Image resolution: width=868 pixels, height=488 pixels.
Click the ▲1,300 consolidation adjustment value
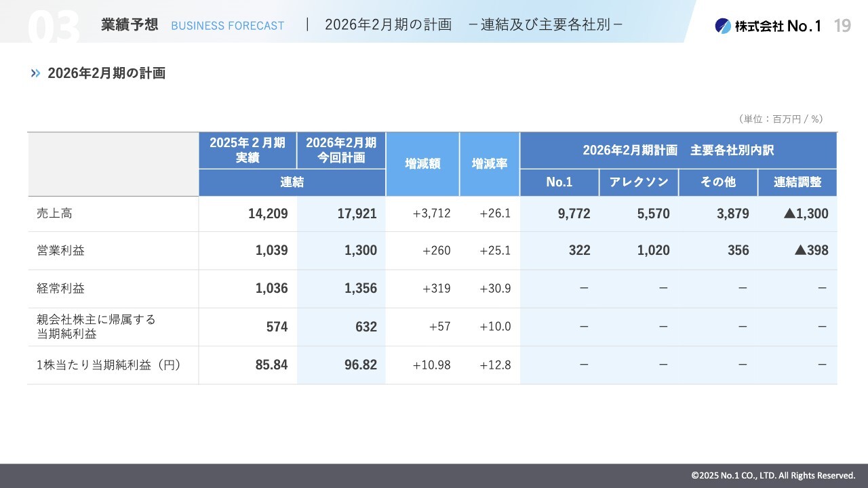pos(806,213)
